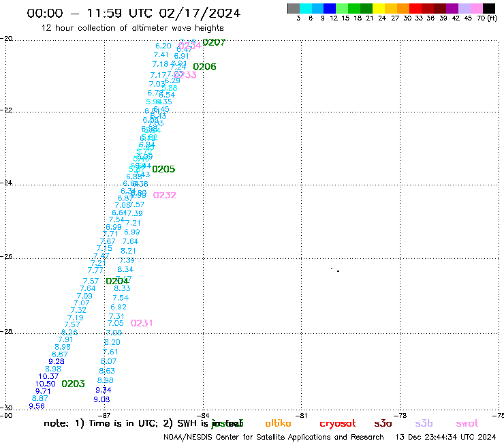Click the longitude axis label -78

(400, 416)
